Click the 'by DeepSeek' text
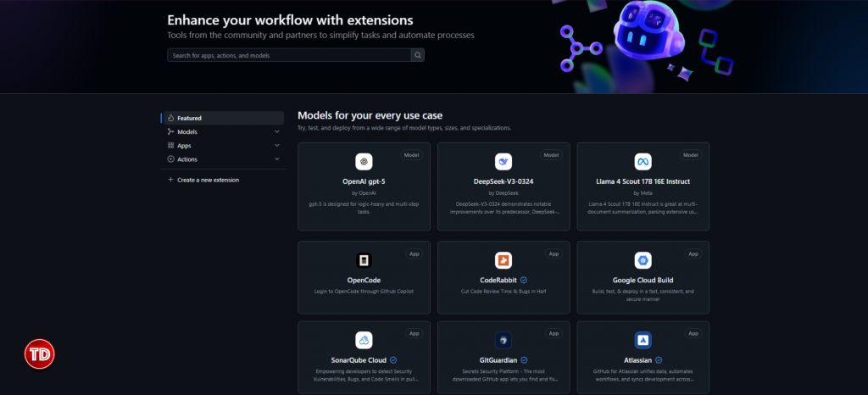 pos(504,193)
